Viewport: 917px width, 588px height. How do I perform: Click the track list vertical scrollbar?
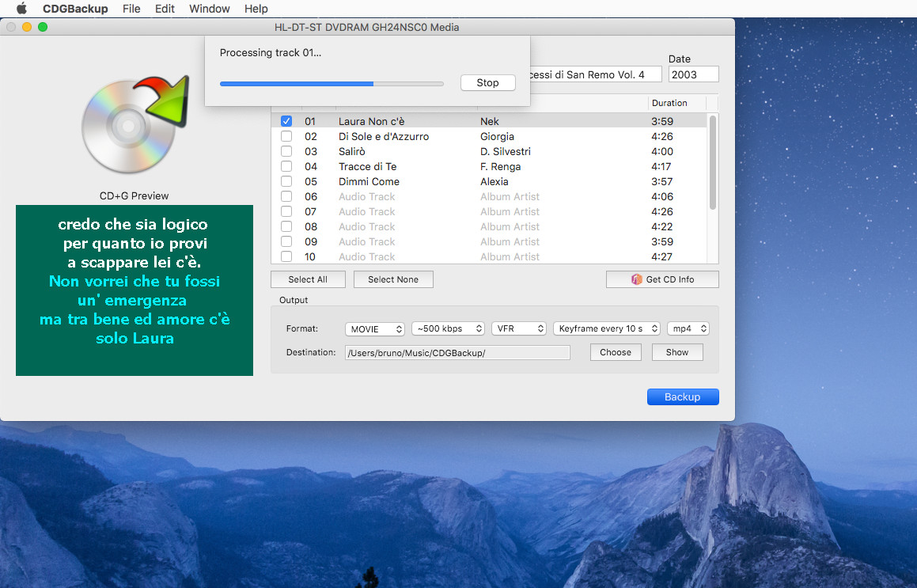[x=712, y=163]
